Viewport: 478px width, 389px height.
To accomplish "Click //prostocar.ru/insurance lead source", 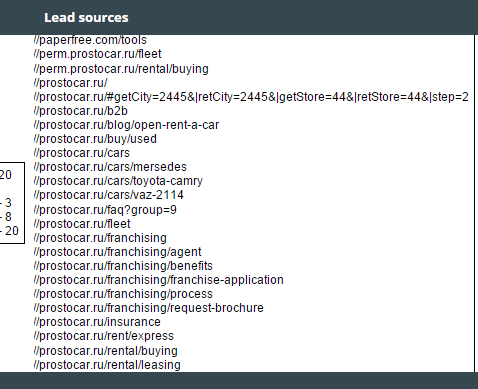I will [97, 322].
